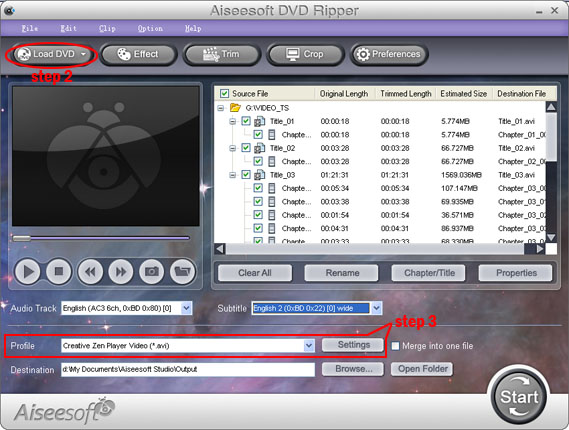Open the Edit menu

click(x=68, y=28)
